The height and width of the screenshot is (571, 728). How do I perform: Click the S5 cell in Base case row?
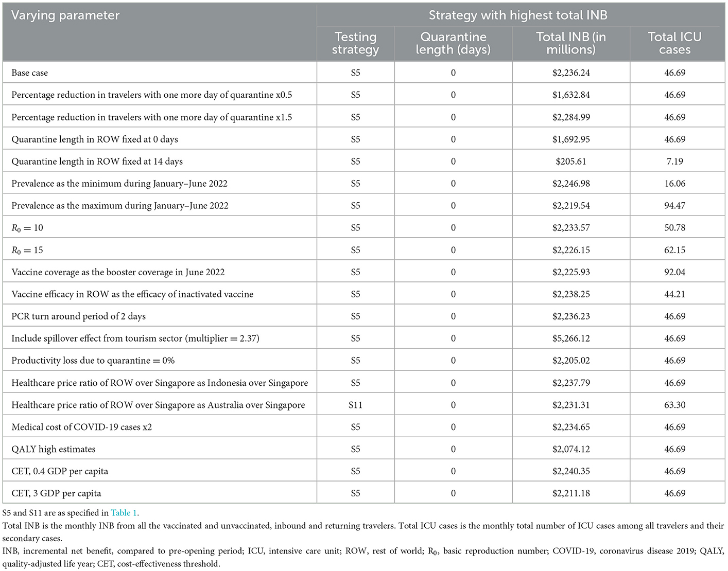(x=356, y=73)
